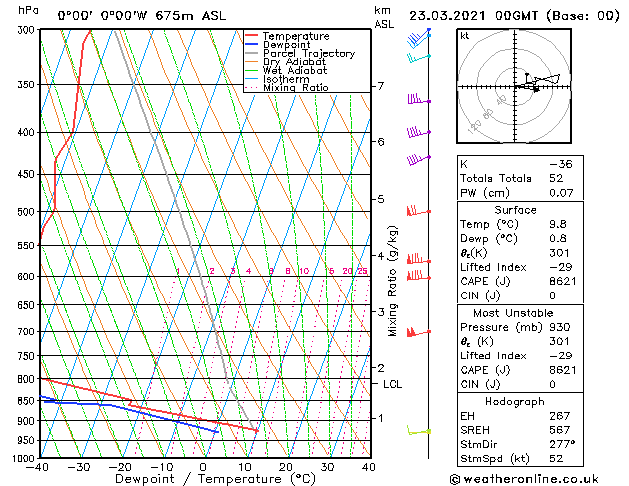Viewport: 629px width, 486px height.
Task: Click the red wind barb at 700 hPa
Action: click(x=419, y=332)
